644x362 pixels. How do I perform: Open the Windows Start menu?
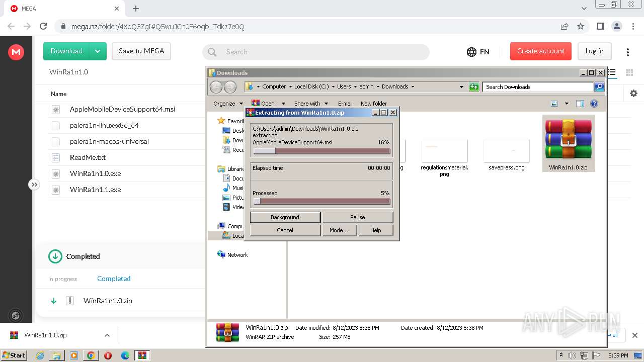point(14,355)
